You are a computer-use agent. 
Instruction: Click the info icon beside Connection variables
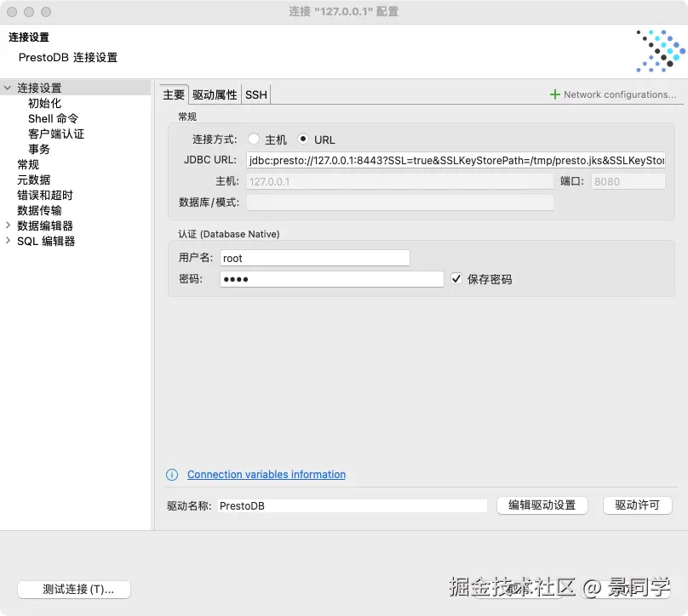pos(172,475)
